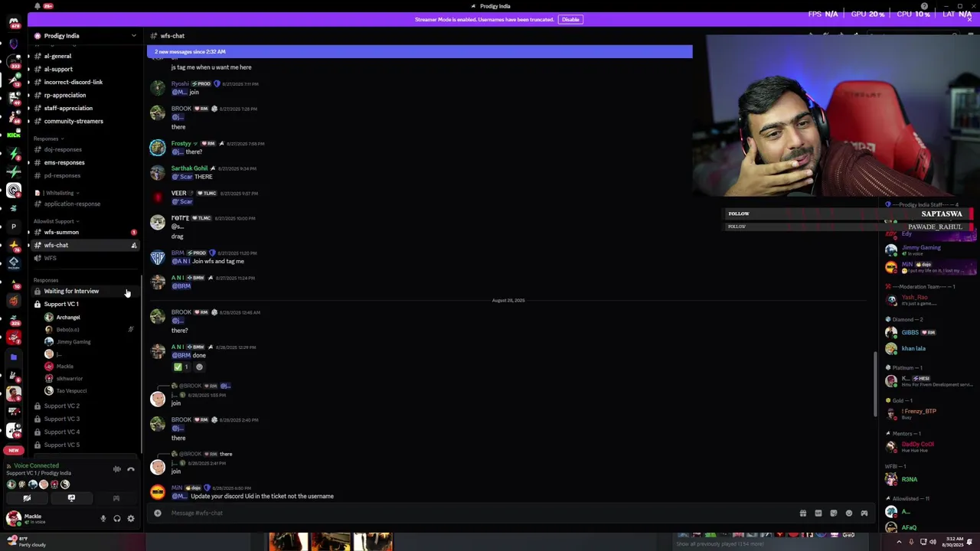Click the Voice Connected status text
Screen dimensions: 980x551
(x=36, y=465)
